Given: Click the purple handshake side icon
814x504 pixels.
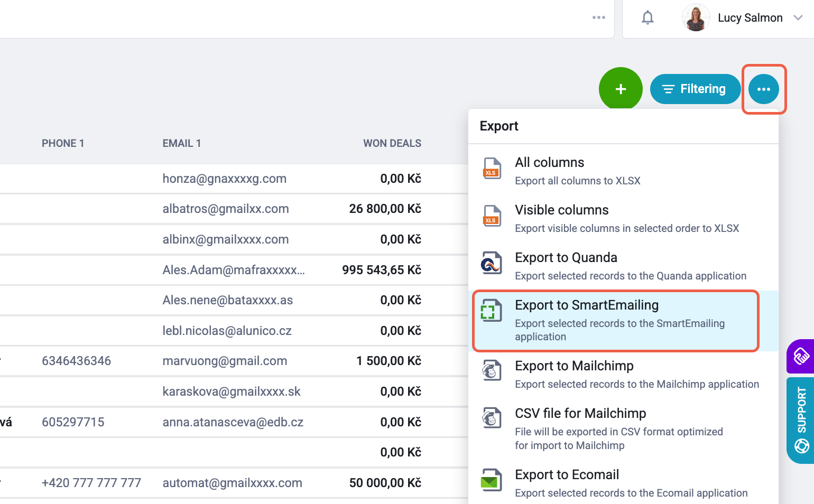Looking at the screenshot, I should point(801,356).
